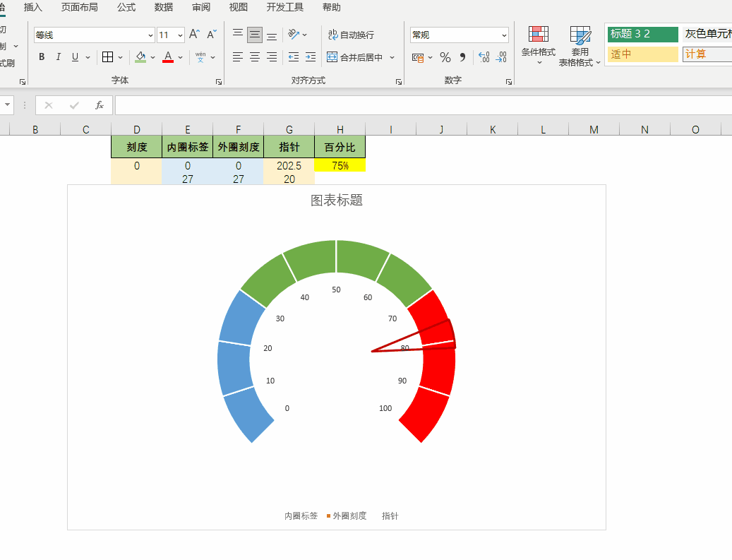Viewport: 732px width, 560px height.
Task: Open the 开发工具 (Developer) tab
Action: tap(285, 8)
